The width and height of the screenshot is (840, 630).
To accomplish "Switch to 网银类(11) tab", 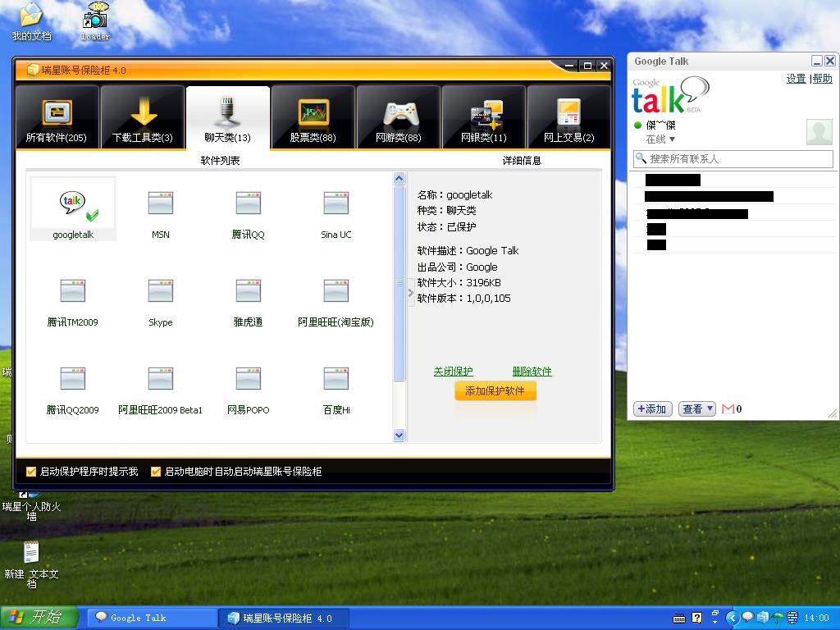I will 484,116.
